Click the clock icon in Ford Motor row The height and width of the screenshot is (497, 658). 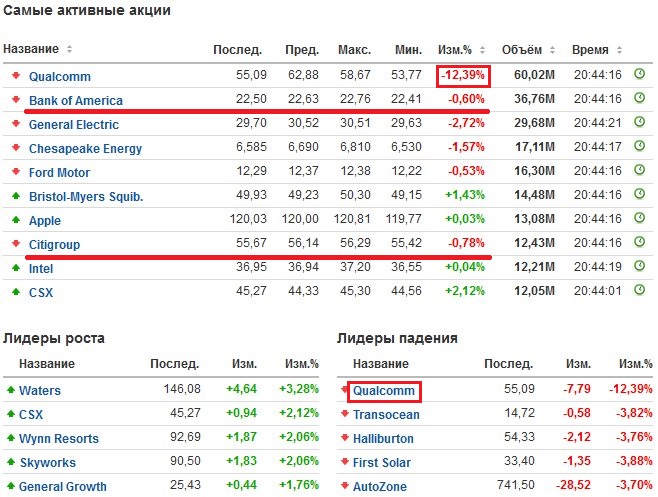pos(640,172)
